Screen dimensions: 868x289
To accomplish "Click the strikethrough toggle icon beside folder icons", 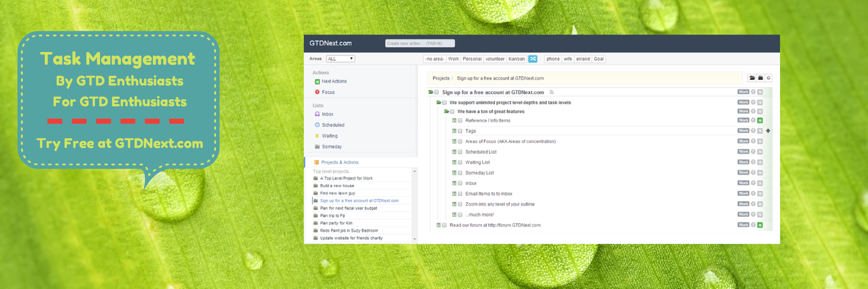I will (x=769, y=78).
